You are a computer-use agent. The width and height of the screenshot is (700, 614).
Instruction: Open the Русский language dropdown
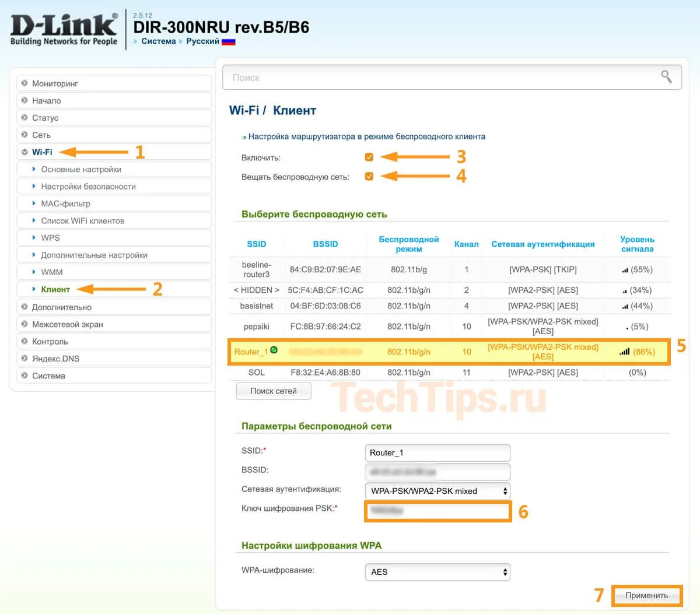202,41
